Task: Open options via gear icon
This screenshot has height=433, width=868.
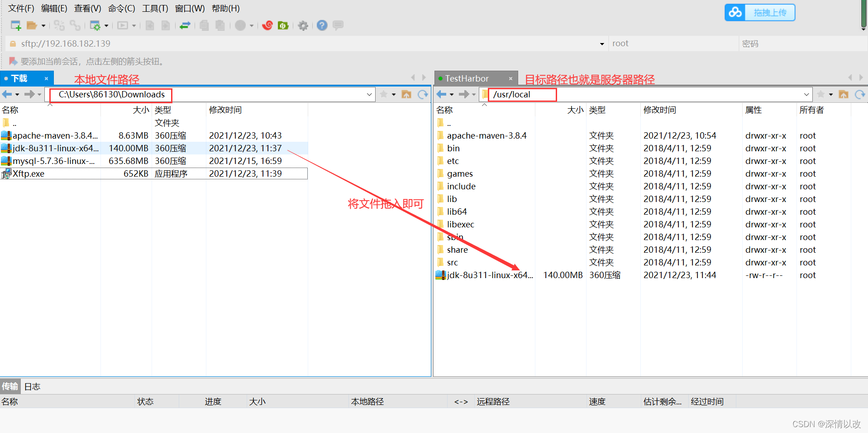Action: 303,26
